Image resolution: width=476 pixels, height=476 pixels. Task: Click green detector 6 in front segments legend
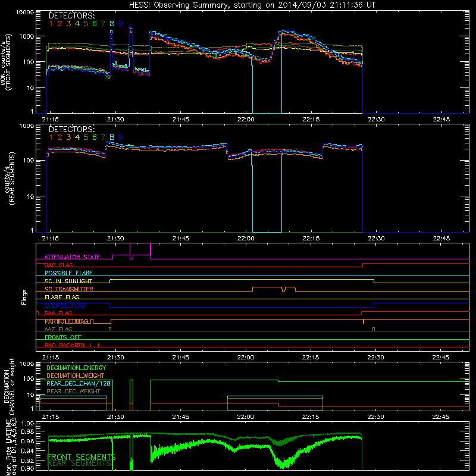95,23
